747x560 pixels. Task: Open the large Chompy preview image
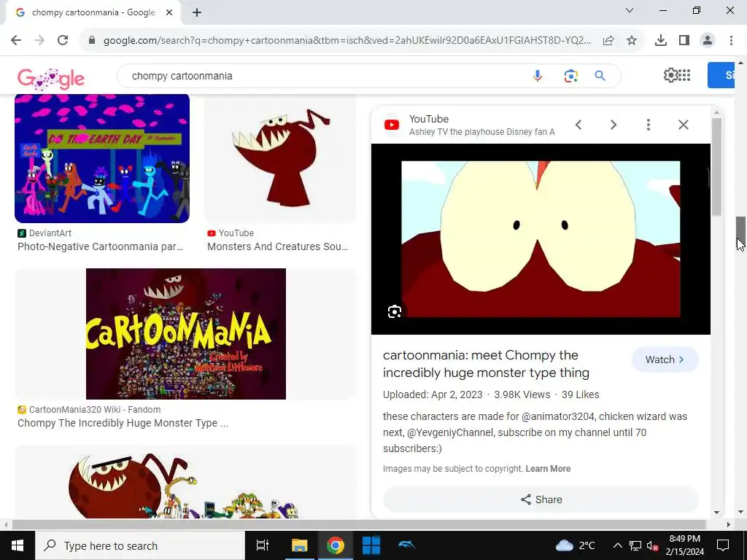click(x=541, y=239)
